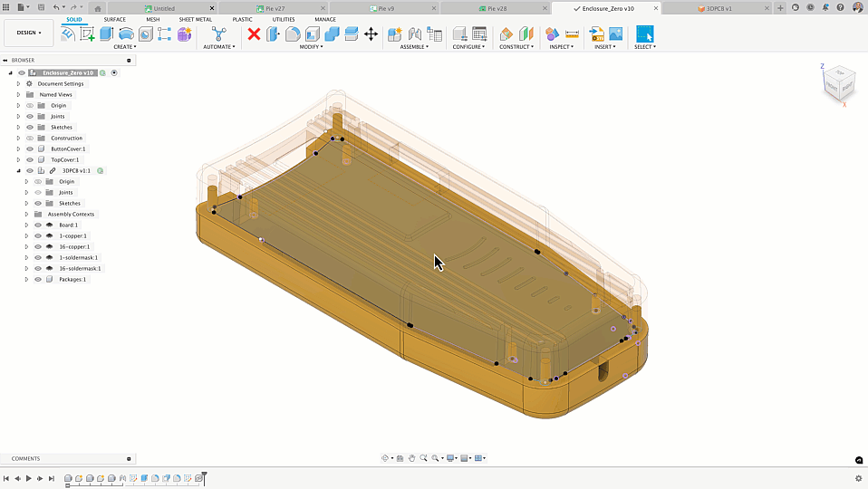Open the Modify dropdown menu
Screen dimensions: 868x489
(312, 46)
